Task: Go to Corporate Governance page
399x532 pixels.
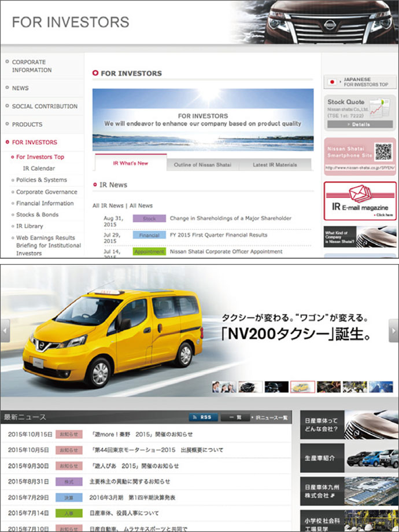Action: coord(46,192)
